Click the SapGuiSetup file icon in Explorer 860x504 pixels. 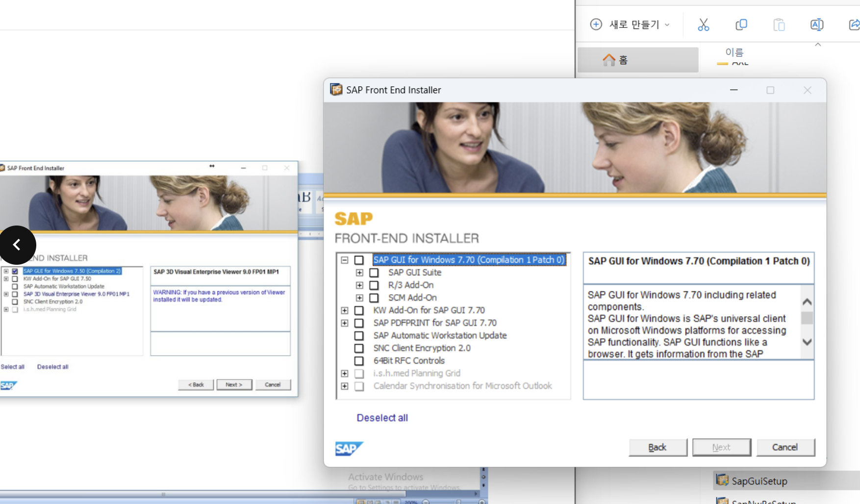click(722, 480)
